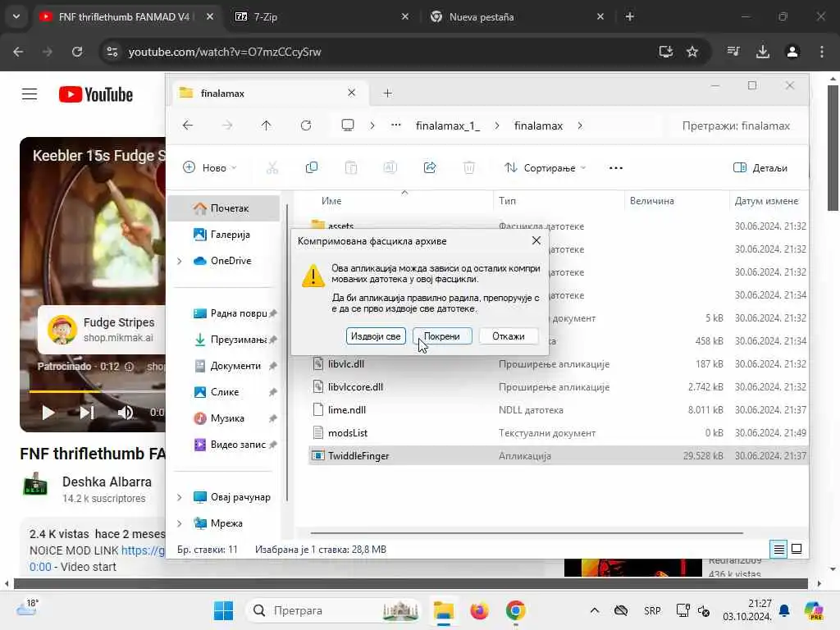
Task: Expand the OneDrive tree node
Action: point(180,261)
